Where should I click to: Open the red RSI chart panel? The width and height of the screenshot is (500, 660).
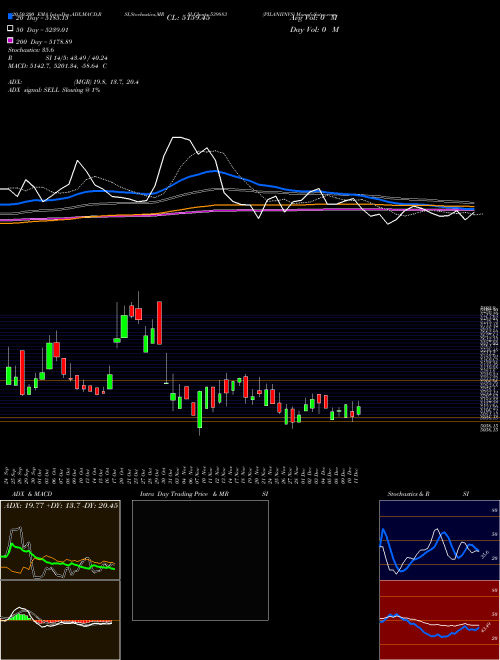439,620
